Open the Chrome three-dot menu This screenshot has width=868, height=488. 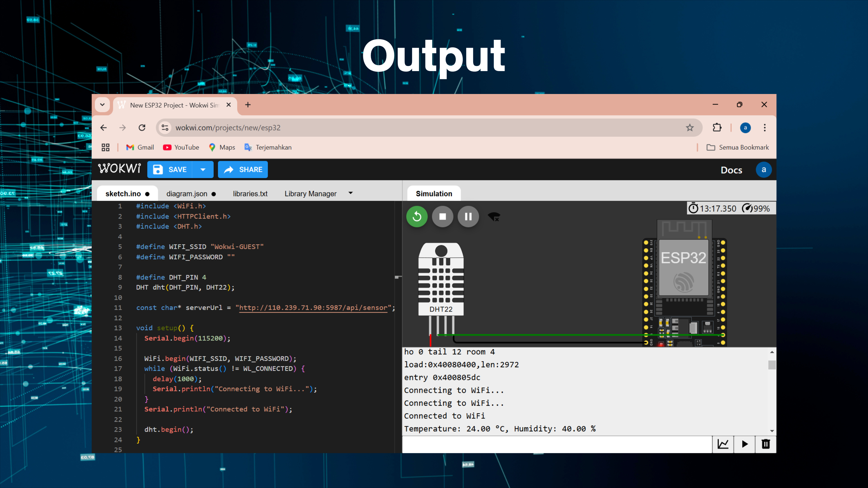click(765, 128)
